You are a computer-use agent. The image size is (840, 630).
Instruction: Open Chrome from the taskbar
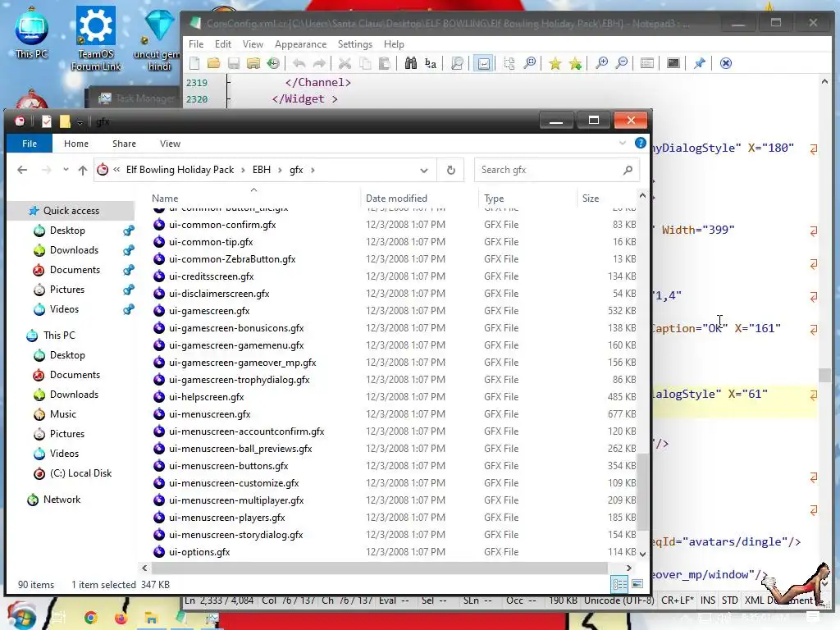[x=90, y=618]
